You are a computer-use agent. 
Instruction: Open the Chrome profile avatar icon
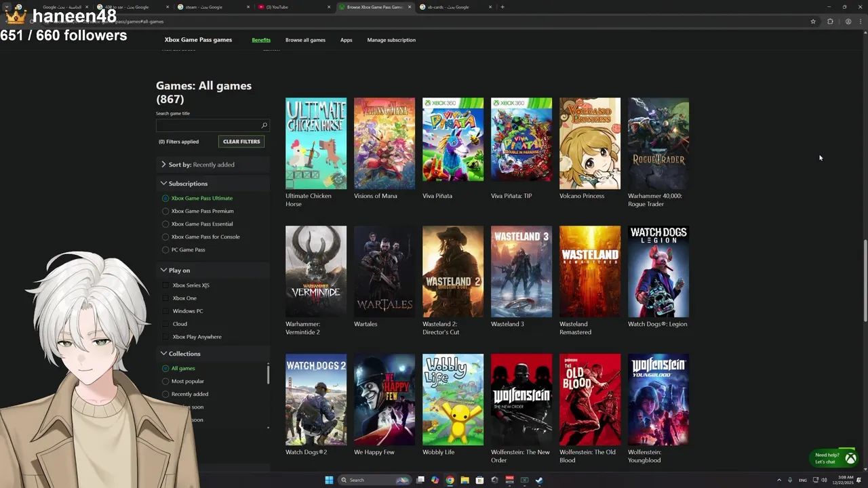pos(848,22)
